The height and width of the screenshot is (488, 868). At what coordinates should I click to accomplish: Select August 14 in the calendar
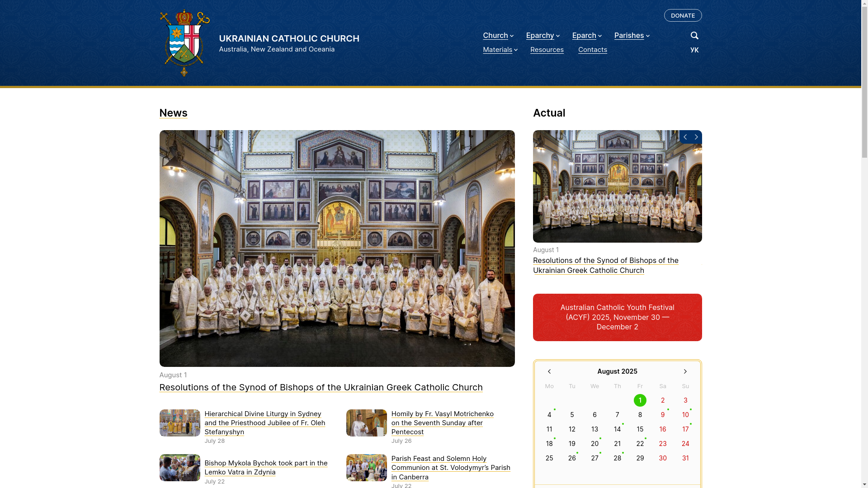617,429
